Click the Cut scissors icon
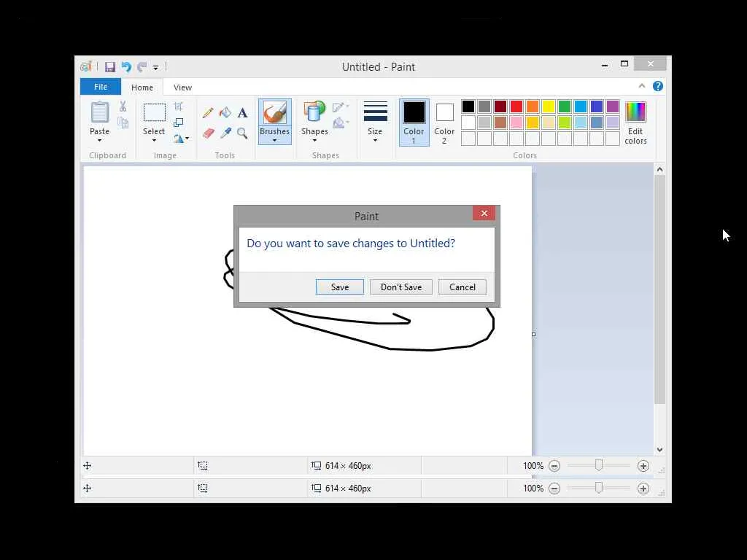 [x=123, y=106]
